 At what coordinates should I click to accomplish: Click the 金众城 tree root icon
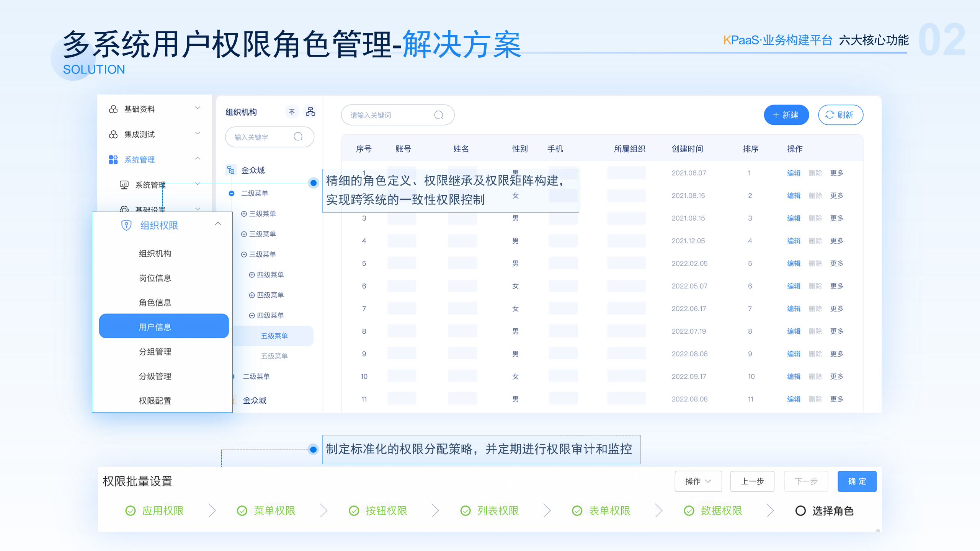230,170
